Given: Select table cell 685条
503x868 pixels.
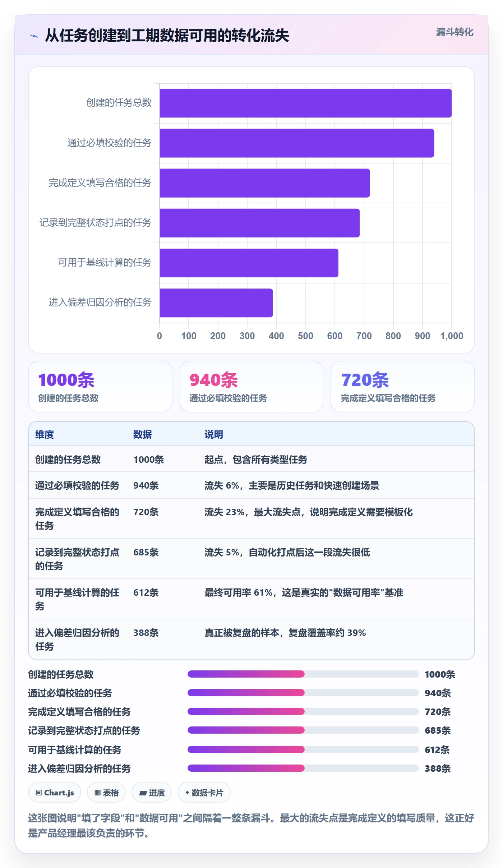Looking at the screenshot, I should [146, 552].
